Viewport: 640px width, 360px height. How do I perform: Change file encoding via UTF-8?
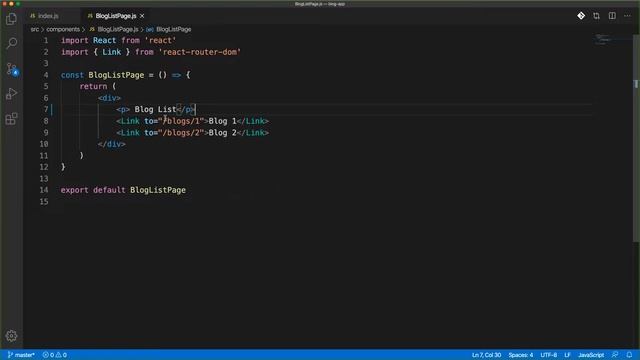point(549,355)
